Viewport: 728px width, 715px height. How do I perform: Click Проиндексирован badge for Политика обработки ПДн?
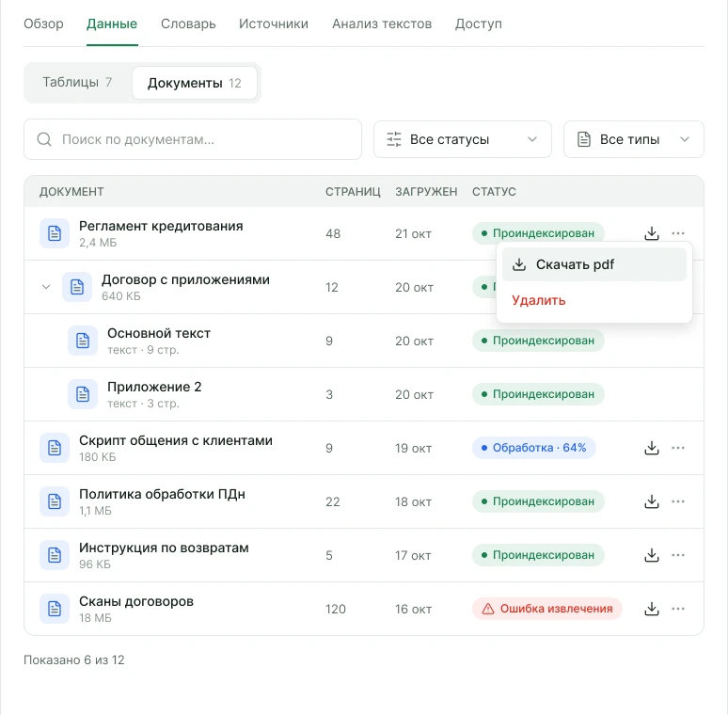point(538,501)
